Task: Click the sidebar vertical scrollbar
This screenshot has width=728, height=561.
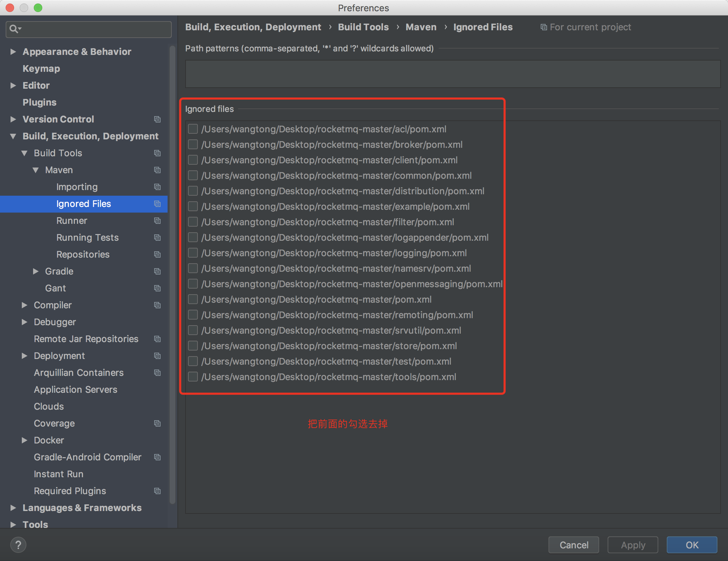Action: [x=172, y=275]
